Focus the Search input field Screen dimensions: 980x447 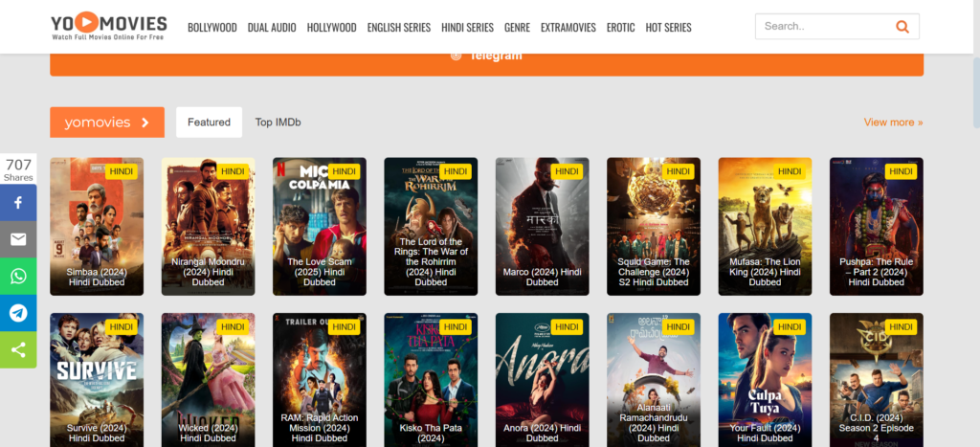pos(824,26)
